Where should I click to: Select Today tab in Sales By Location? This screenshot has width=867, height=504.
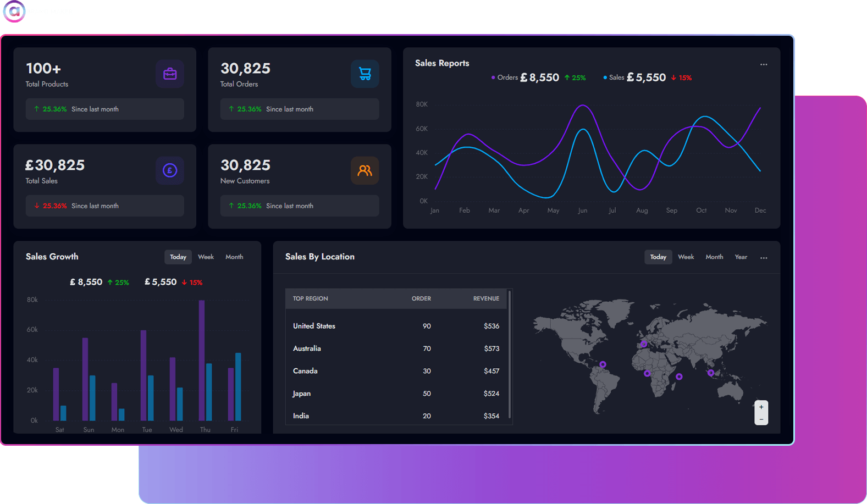(x=658, y=257)
